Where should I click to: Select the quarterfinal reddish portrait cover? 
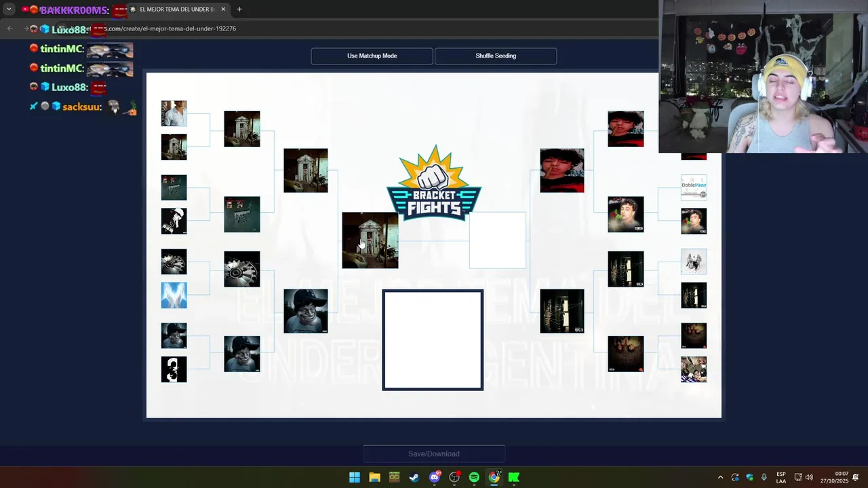[x=626, y=354]
